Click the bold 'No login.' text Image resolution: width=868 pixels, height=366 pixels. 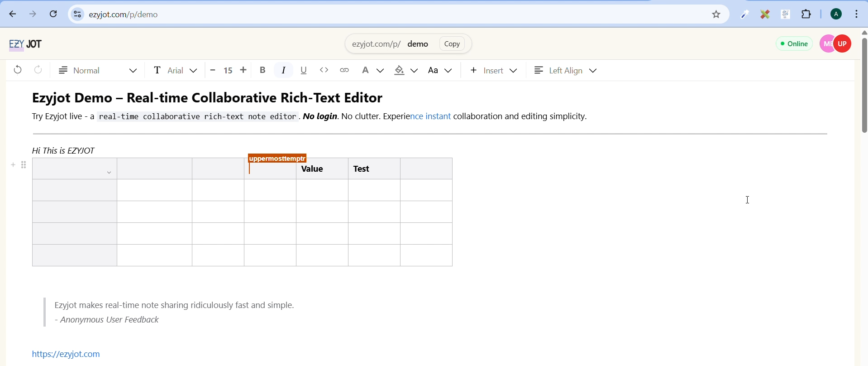pyautogui.click(x=321, y=117)
